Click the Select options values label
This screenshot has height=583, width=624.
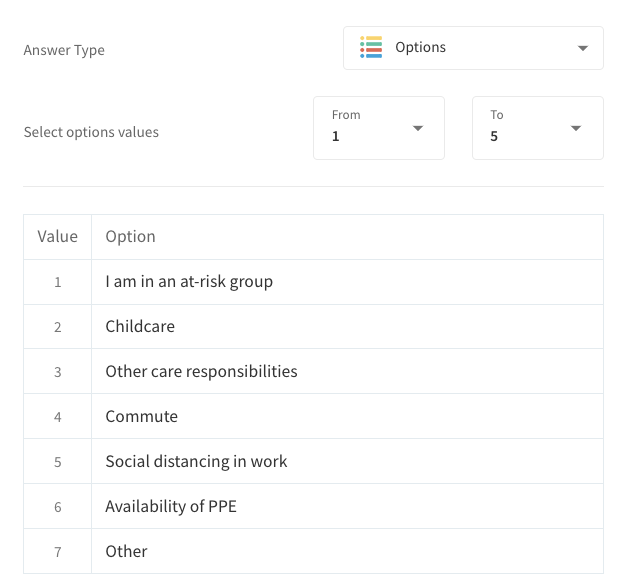pos(91,132)
